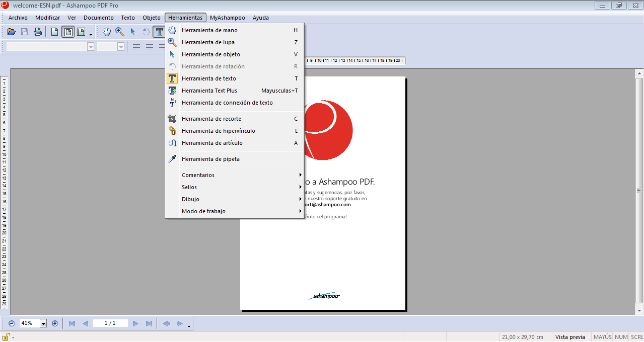Click the print icon in toolbar
Screen dimensions: 644x342
click(x=38, y=32)
